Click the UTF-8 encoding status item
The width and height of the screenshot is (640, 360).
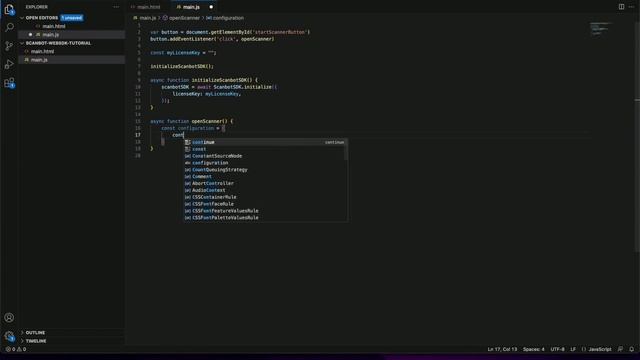557,349
